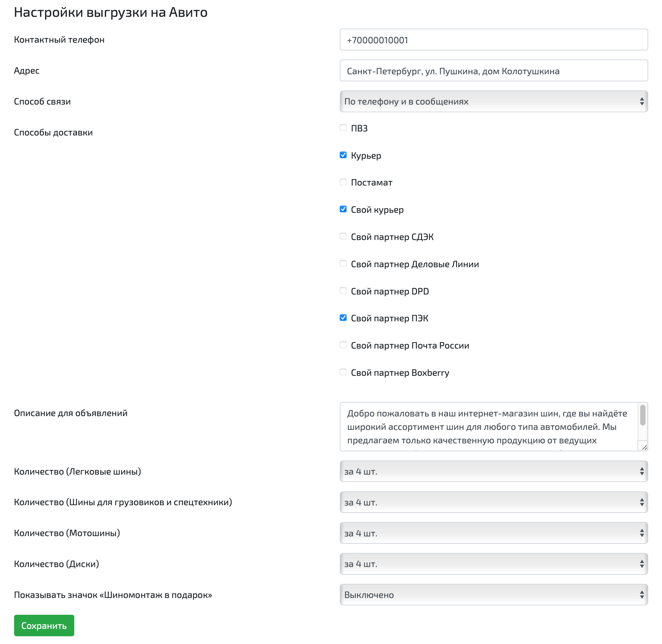This screenshot has width=662, height=644.
Task: Select Свой партнер Почта России checkbox
Action: pyautogui.click(x=343, y=345)
